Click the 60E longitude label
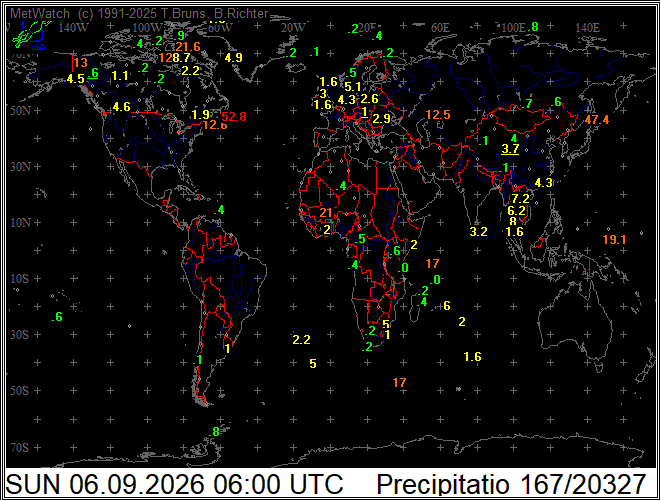 tap(440, 28)
